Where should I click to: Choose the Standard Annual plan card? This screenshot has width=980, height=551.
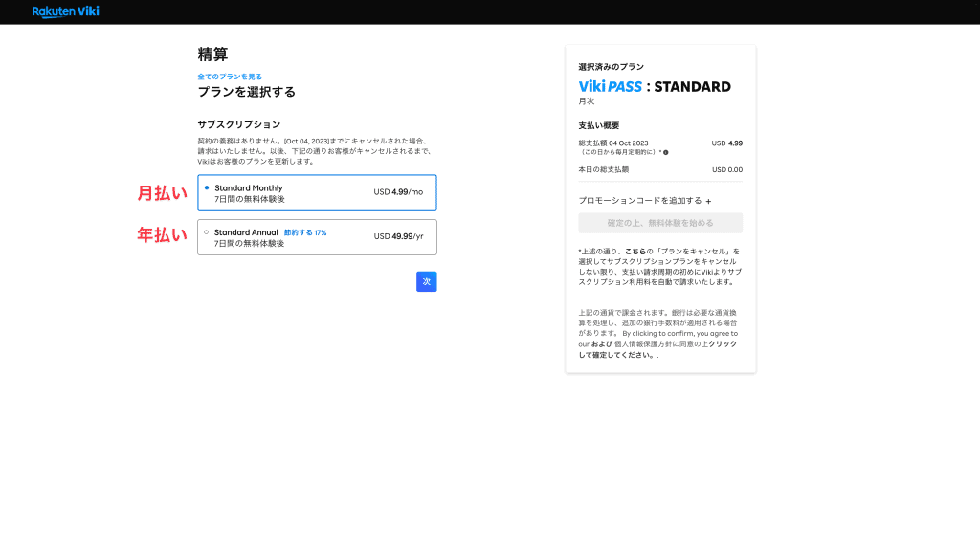point(317,237)
